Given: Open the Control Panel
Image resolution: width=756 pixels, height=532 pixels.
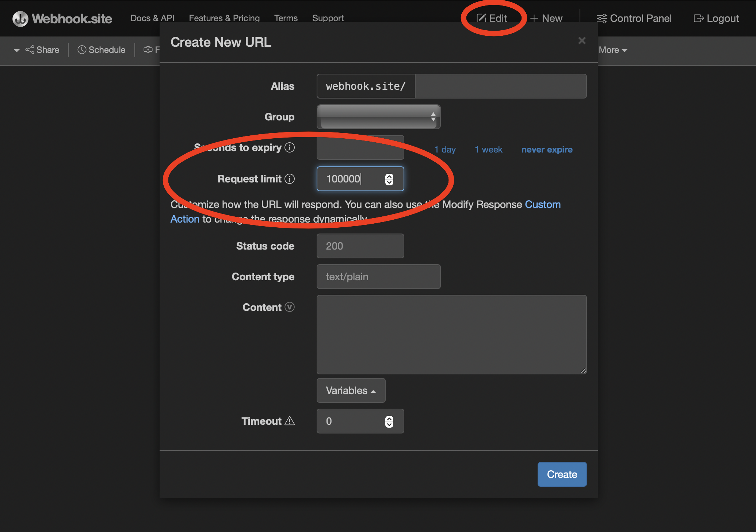Looking at the screenshot, I should coord(634,18).
